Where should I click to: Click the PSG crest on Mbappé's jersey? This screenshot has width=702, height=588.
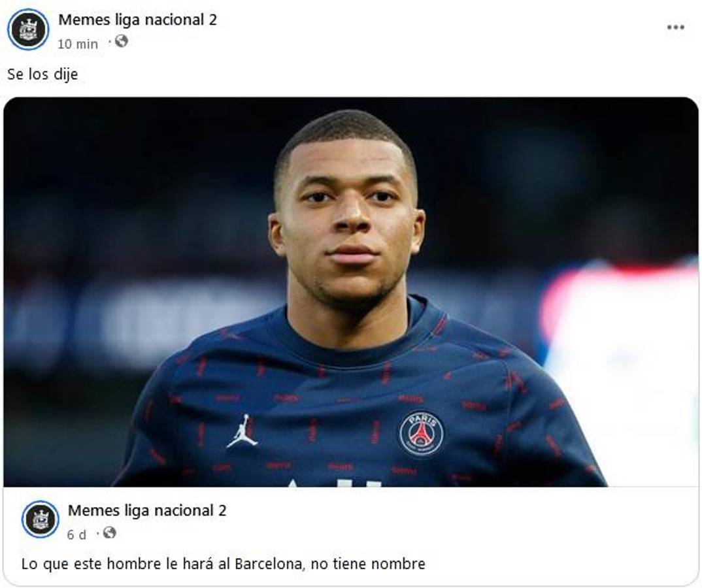click(x=421, y=431)
